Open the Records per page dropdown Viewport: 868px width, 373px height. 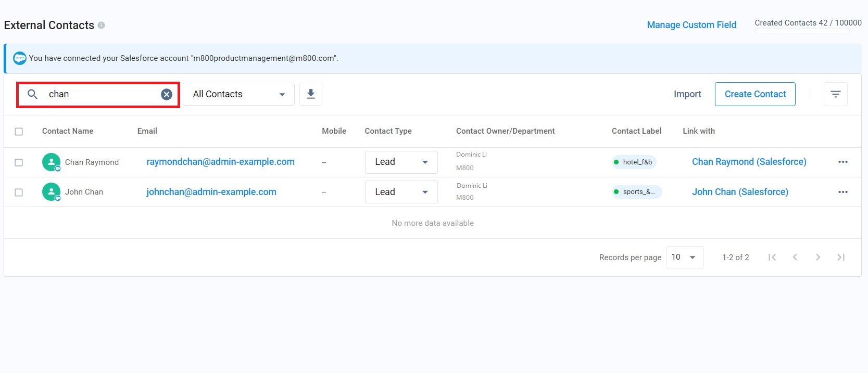[x=684, y=257]
